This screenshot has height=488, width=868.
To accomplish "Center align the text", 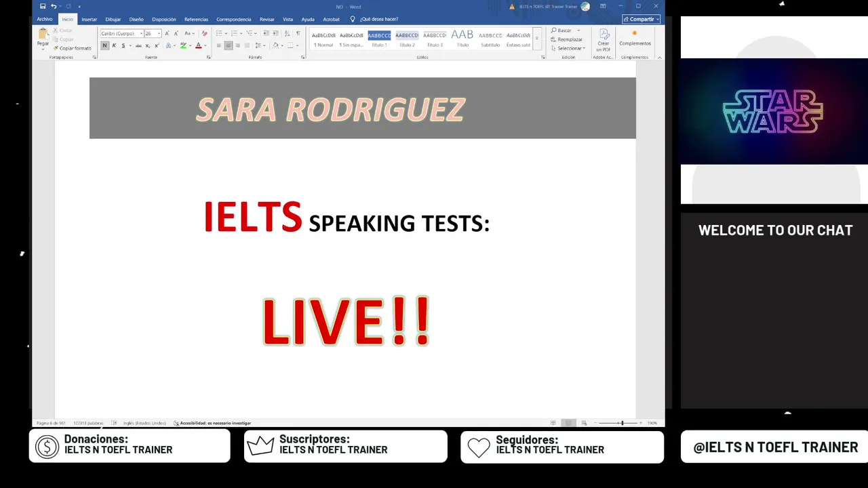I will click(x=229, y=45).
